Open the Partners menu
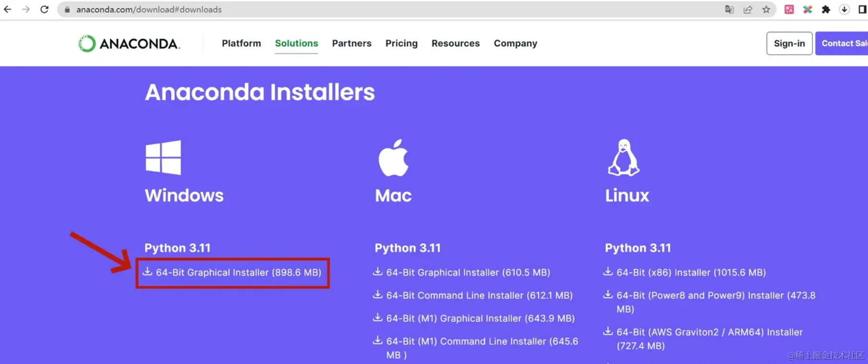 click(352, 43)
